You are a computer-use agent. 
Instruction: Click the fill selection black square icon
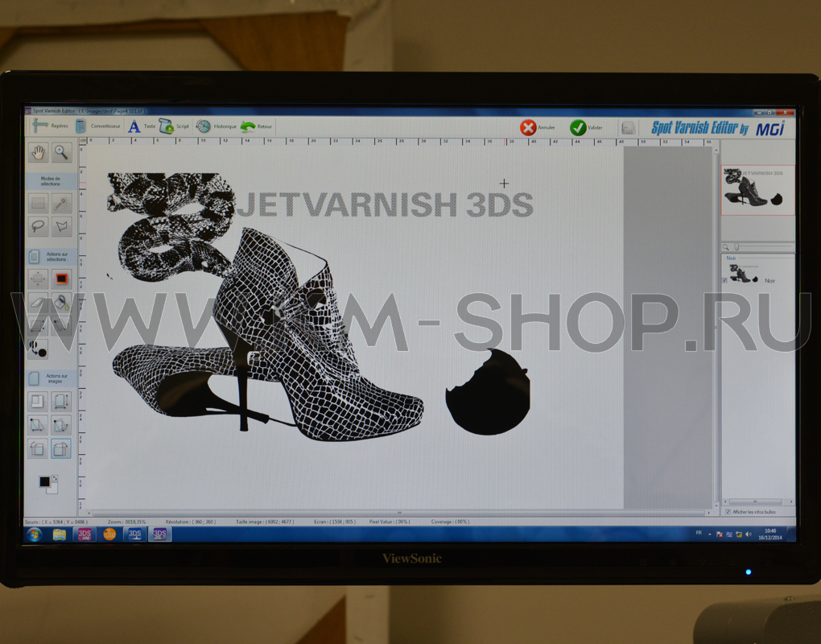coord(61,279)
